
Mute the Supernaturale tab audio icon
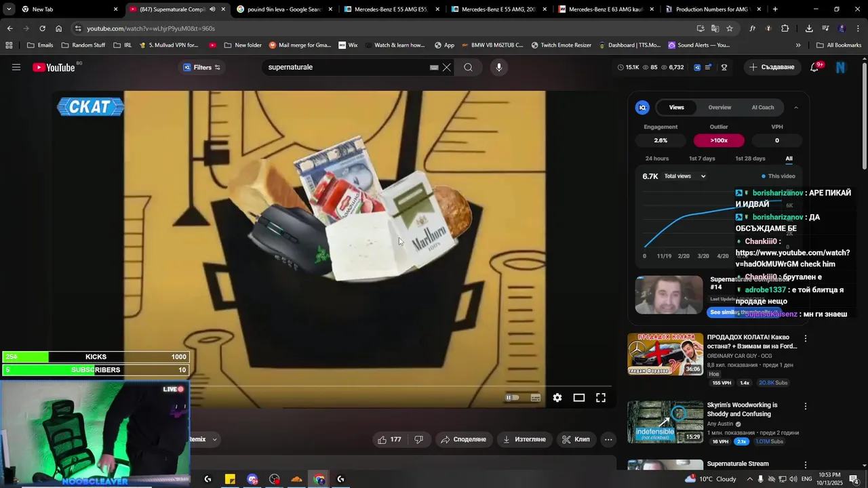pos(212,9)
